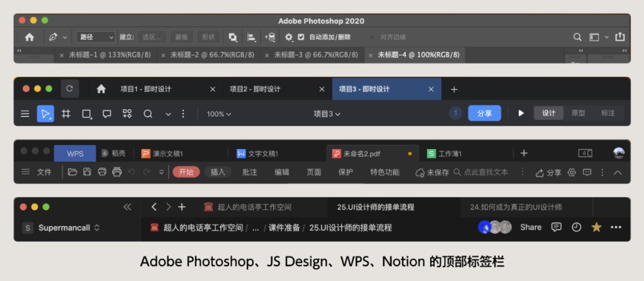Click the save disk icon in WPS
The height and width of the screenshot is (281, 644).
click(87, 172)
